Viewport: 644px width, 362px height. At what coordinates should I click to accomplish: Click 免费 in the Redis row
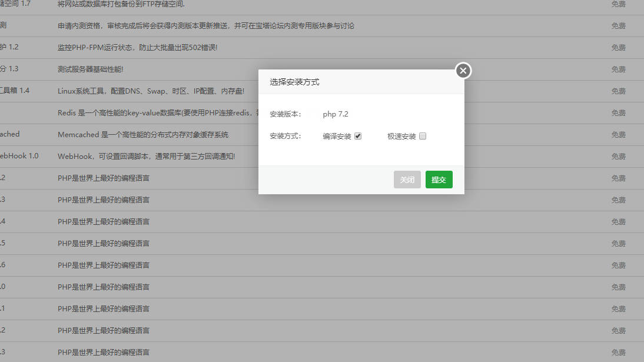coord(618,113)
